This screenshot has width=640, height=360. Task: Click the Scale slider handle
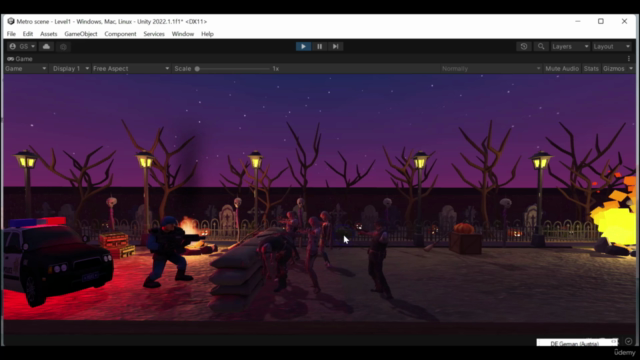pyautogui.click(x=197, y=69)
